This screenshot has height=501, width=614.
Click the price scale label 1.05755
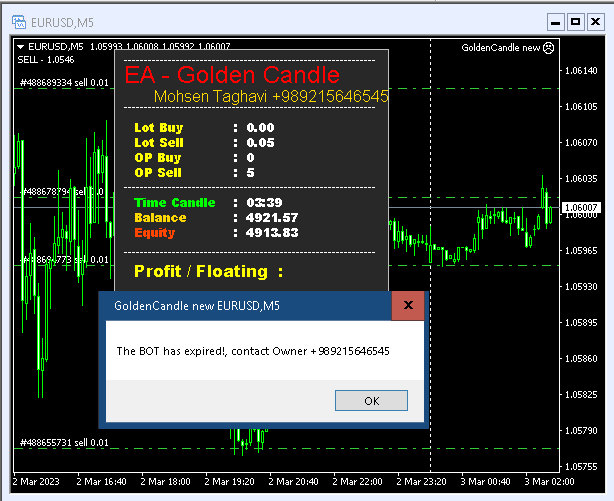tap(581, 467)
